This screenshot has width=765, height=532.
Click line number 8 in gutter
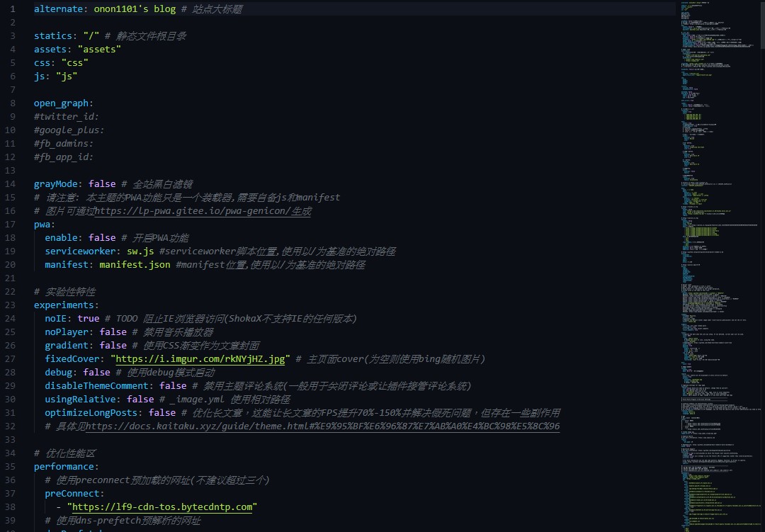pos(13,103)
